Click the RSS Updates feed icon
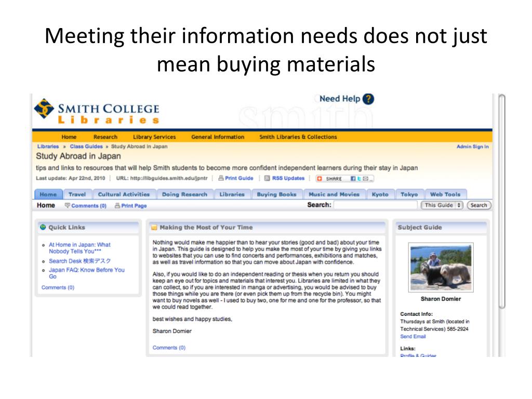This screenshot has width=532, height=399. pyautogui.click(x=267, y=178)
